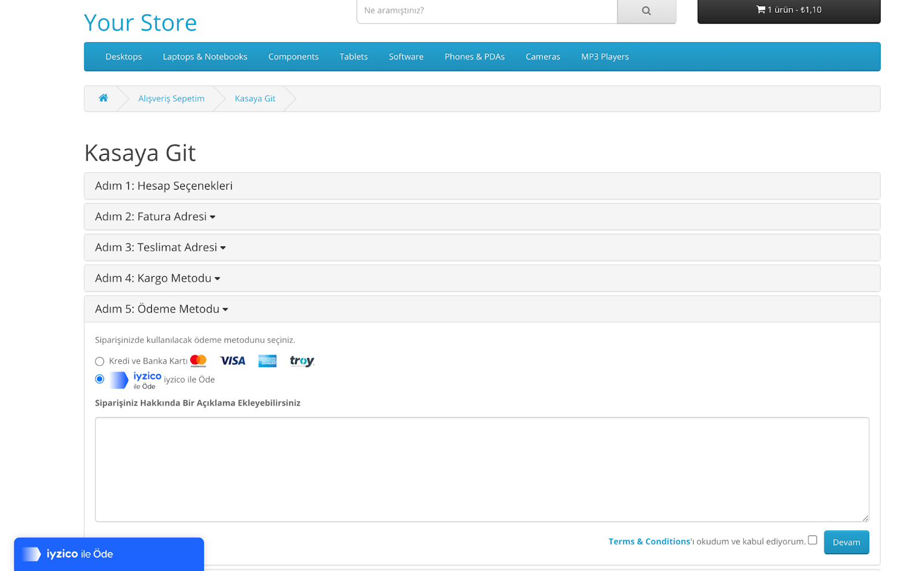Open the Components menu
This screenshot has height=571, width=924.
[x=293, y=57]
